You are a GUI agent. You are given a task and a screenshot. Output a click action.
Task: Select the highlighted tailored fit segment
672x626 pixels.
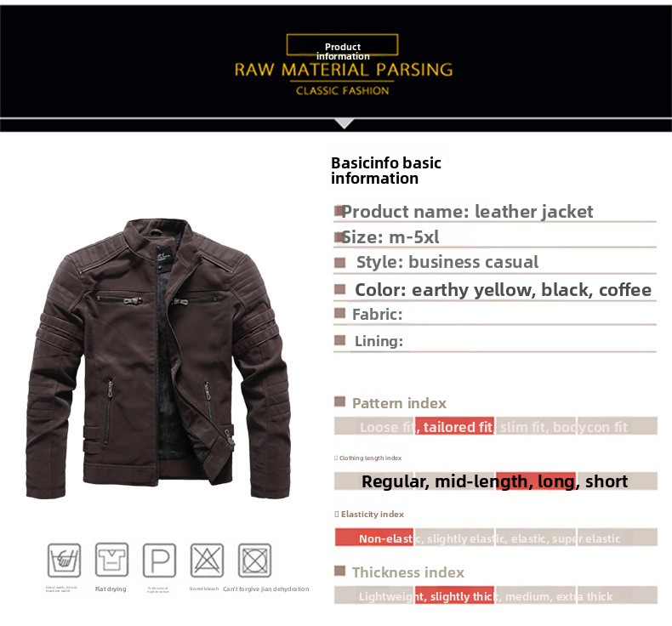point(454,426)
